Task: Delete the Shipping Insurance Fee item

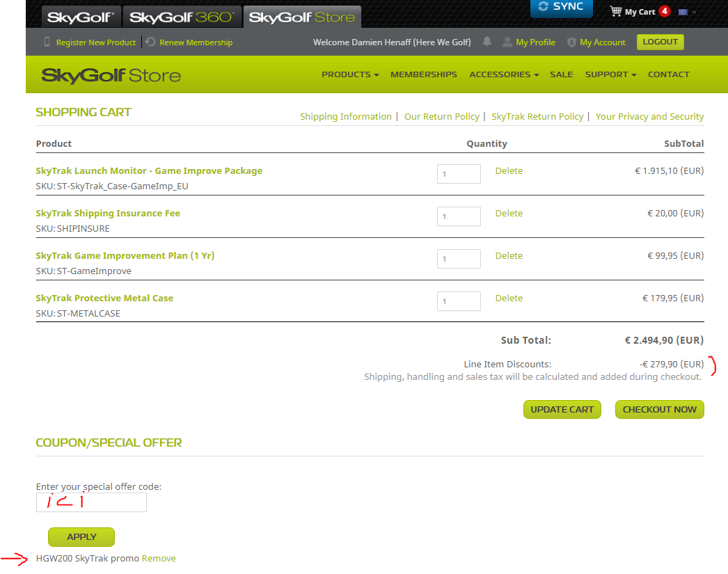Action: coord(509,214)
